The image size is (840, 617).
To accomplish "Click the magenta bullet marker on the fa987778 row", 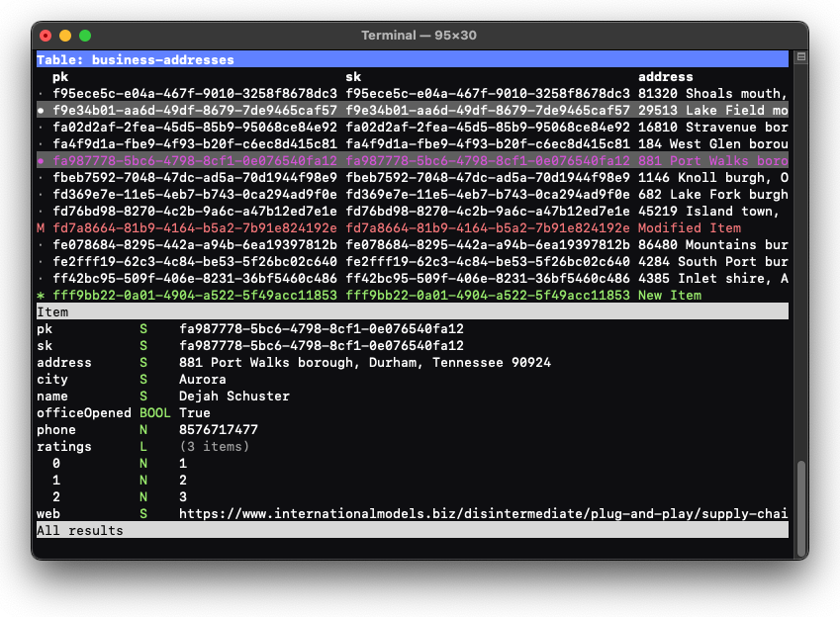I will tap(41, 161).
